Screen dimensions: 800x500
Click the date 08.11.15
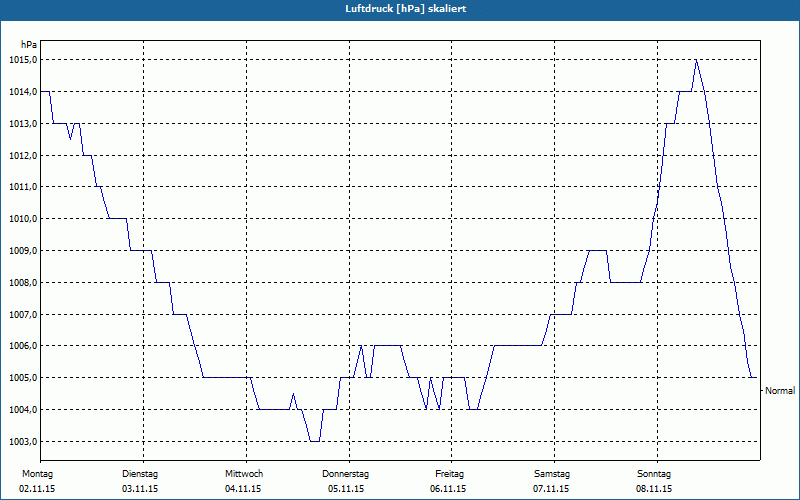click(654, 489)
